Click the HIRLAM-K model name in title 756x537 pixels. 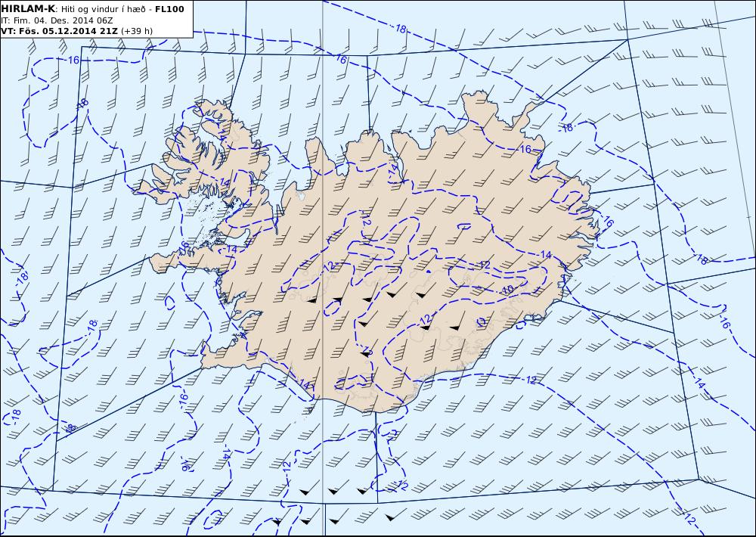pyautogui.click(x=28, y=9)
